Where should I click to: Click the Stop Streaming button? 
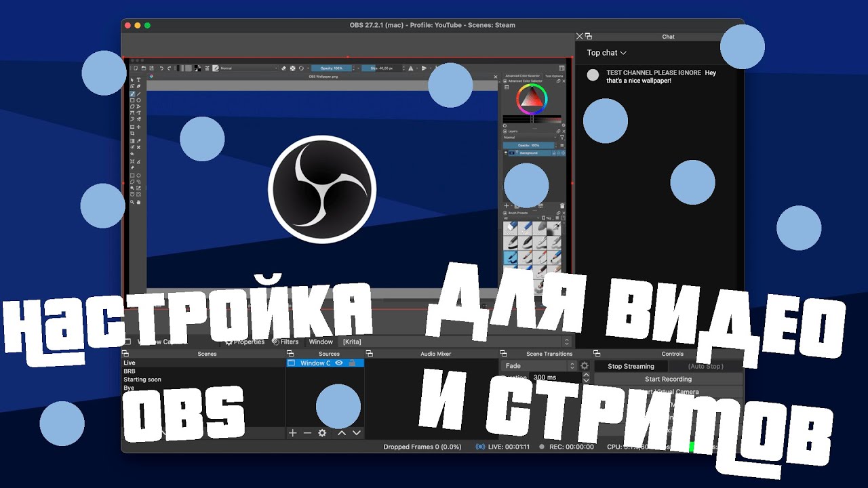(631, 366)
